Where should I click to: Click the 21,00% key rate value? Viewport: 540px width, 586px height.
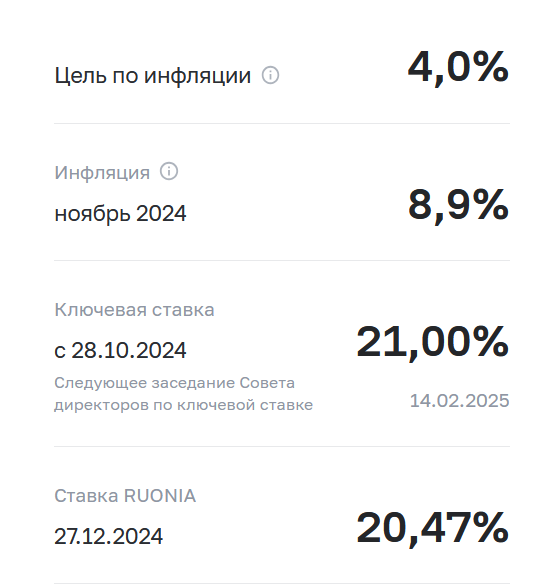433,343
